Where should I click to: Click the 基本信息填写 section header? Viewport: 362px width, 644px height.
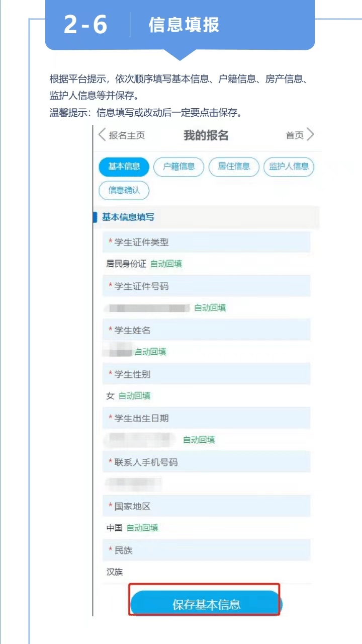click(x=128, y=217)
